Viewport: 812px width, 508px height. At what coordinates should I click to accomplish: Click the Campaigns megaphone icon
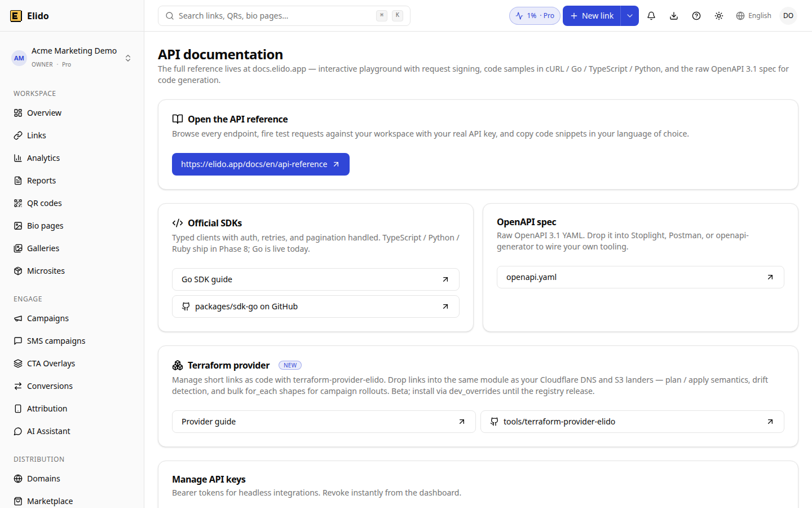18,318
